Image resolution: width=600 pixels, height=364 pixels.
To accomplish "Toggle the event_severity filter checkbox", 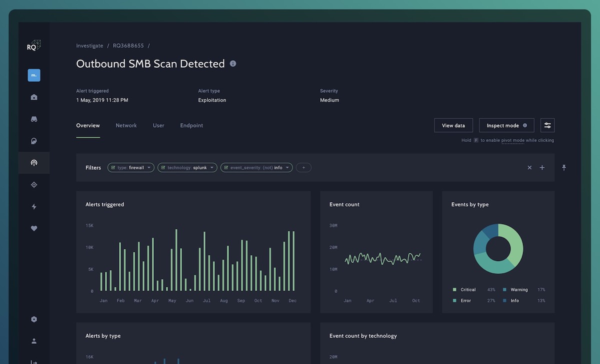I will pos(226,168).
